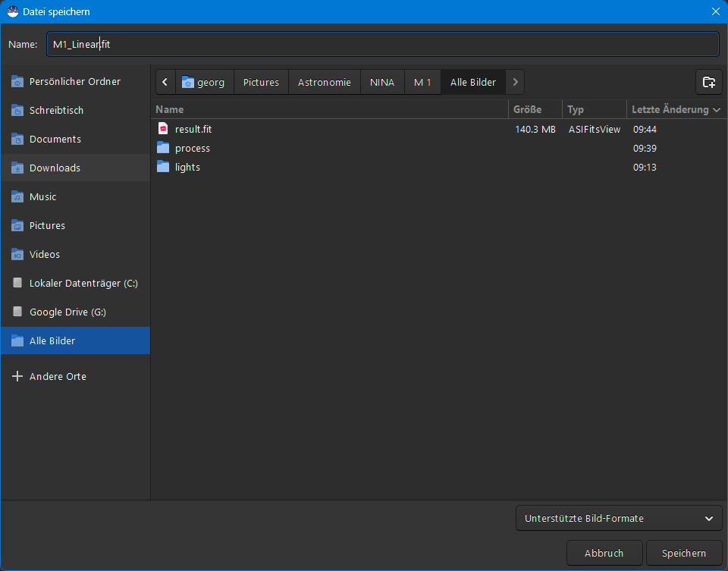Select Schreibtisch in the sidebar

coord(56,110)
